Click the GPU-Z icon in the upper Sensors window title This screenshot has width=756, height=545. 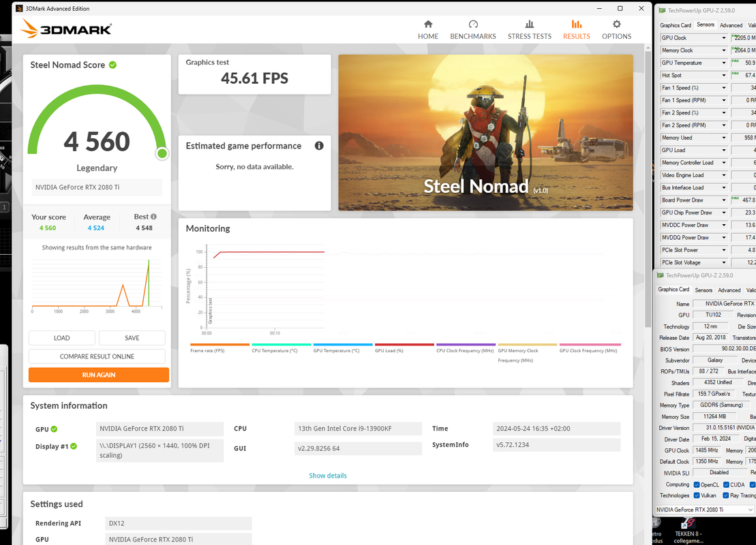point(662,10)
